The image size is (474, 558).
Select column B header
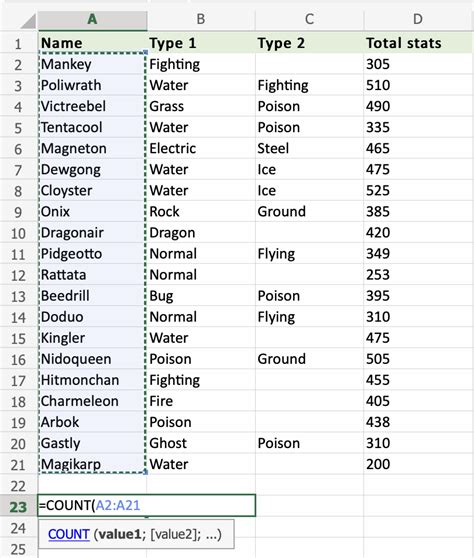(x=201, y=20)
